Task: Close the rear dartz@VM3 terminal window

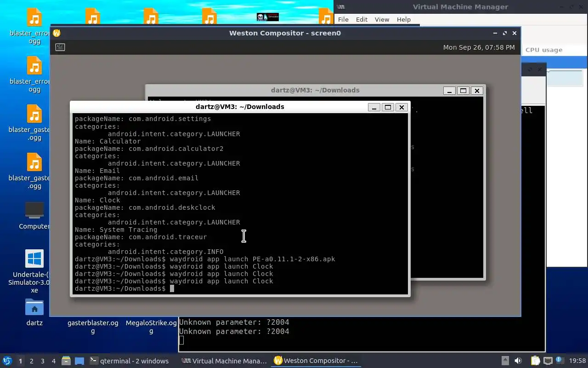Action: point(477,91)
